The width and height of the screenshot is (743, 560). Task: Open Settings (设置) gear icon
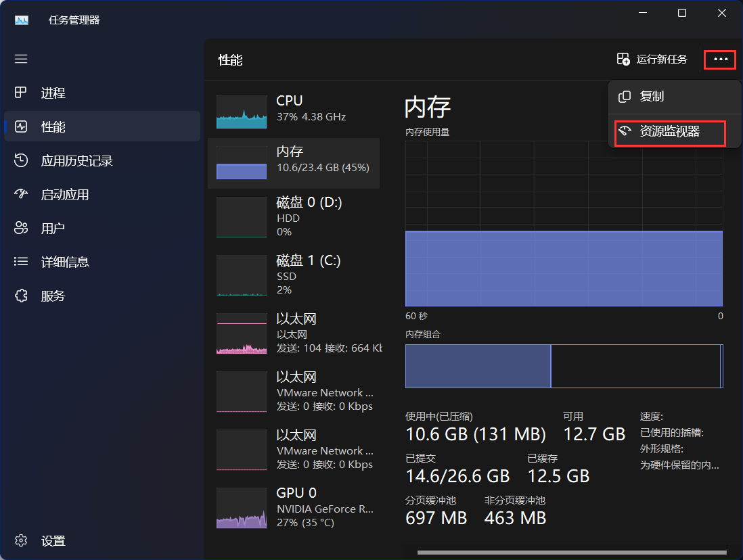pyautogui.click(x=21, y=540)
